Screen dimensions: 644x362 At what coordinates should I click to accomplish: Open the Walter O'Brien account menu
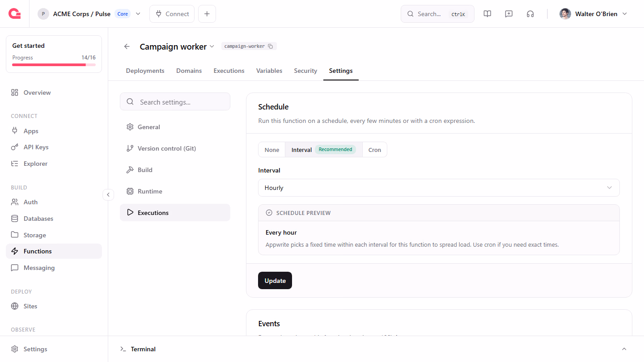click(x=593, y=14)
